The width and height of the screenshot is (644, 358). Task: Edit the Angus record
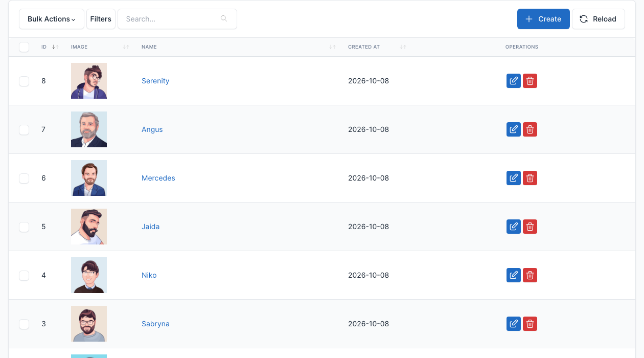[x=514, y=129]
